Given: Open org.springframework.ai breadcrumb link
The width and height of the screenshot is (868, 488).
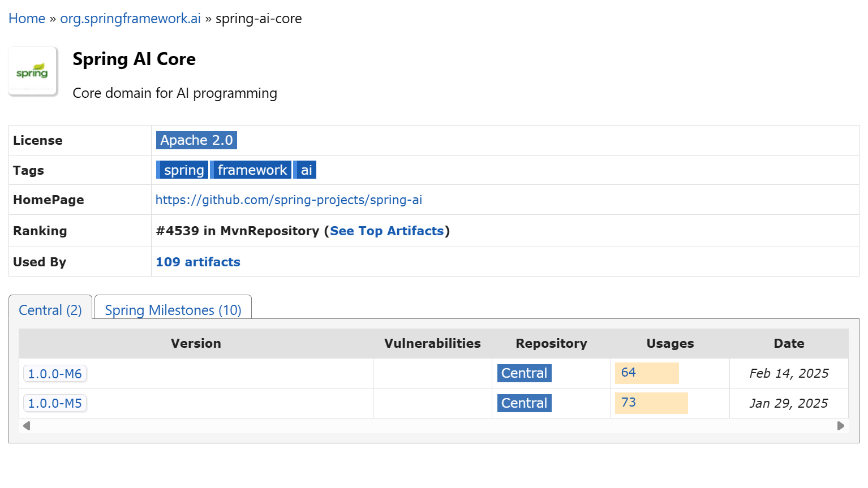Looking at the screenshot, I should pyautogui.click(x=130, y=19).
